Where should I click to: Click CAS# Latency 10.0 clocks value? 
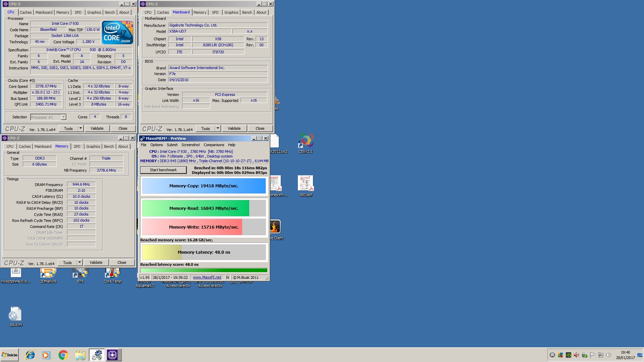[81, 196]
